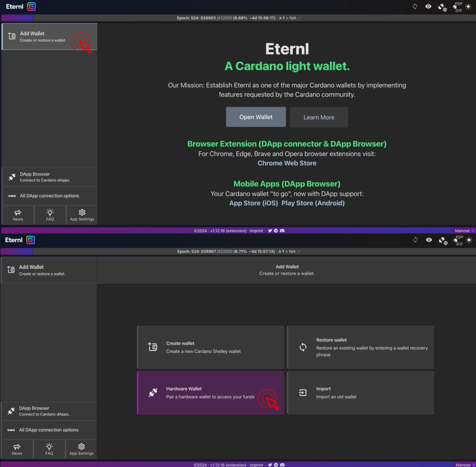Toggle the sun light-mode icon on Add Wallet screen
Screen dimensions: 476x467
[x=469, y=240]
